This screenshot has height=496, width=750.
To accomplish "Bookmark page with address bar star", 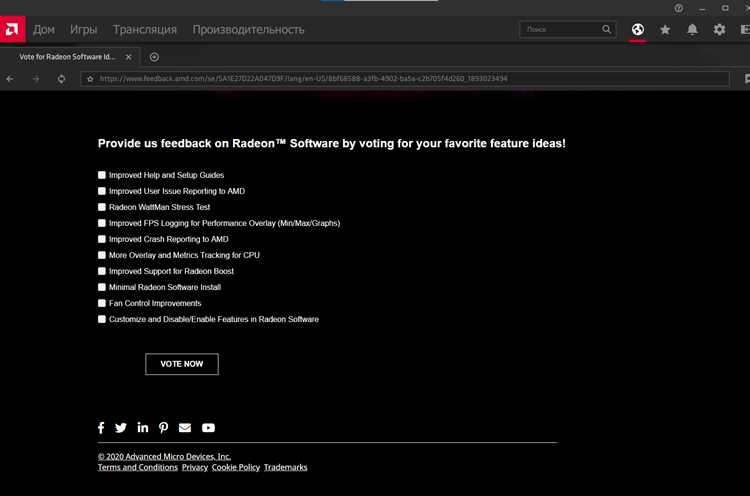I will coord(90,79).
